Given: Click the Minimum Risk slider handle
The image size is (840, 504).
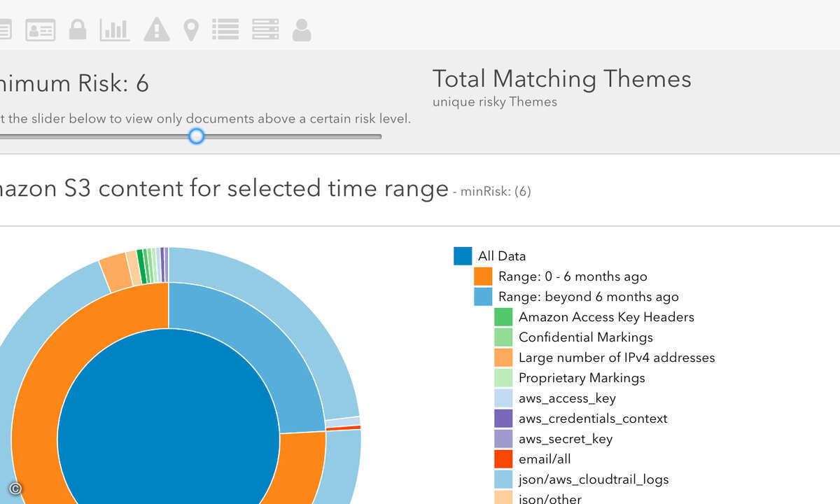Looking at the screenshot, I should tap(197, 136).
